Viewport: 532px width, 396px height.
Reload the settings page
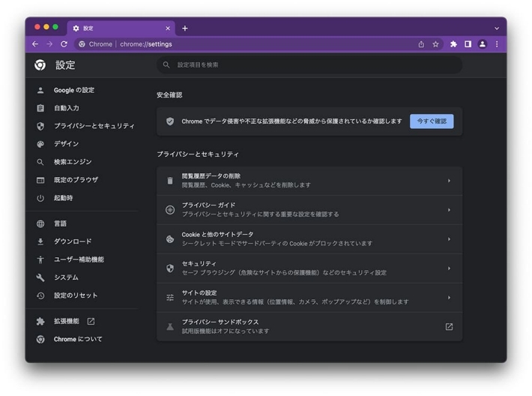pyautogui.click(x=64, y=44)
